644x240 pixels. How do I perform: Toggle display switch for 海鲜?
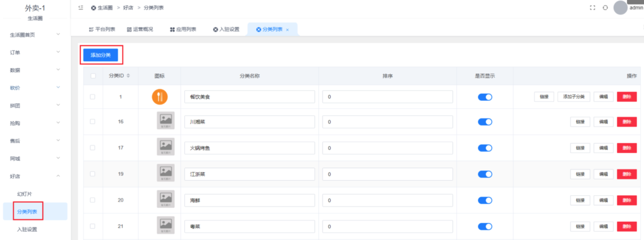pyautogui.click(x=485, y=200)
